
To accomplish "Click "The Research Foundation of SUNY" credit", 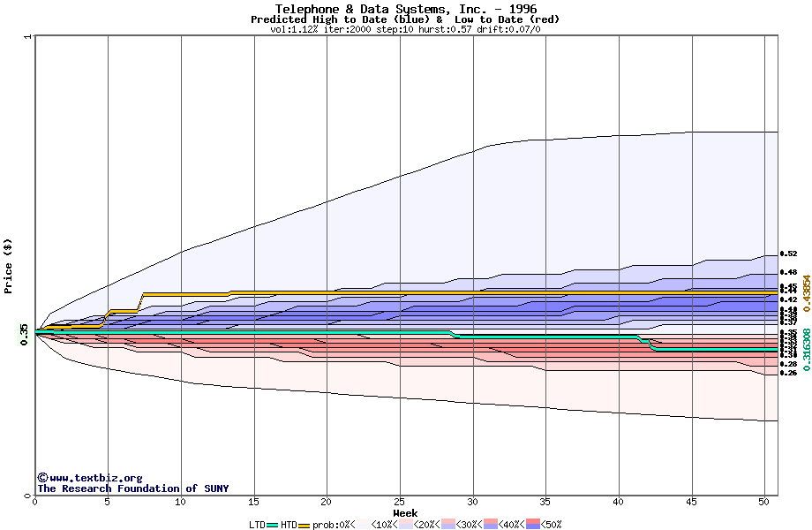I will [x=132, y=488].
